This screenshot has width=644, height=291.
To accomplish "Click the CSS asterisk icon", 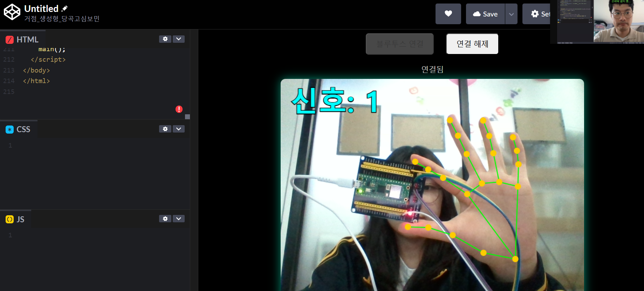I will pos(10,129).
